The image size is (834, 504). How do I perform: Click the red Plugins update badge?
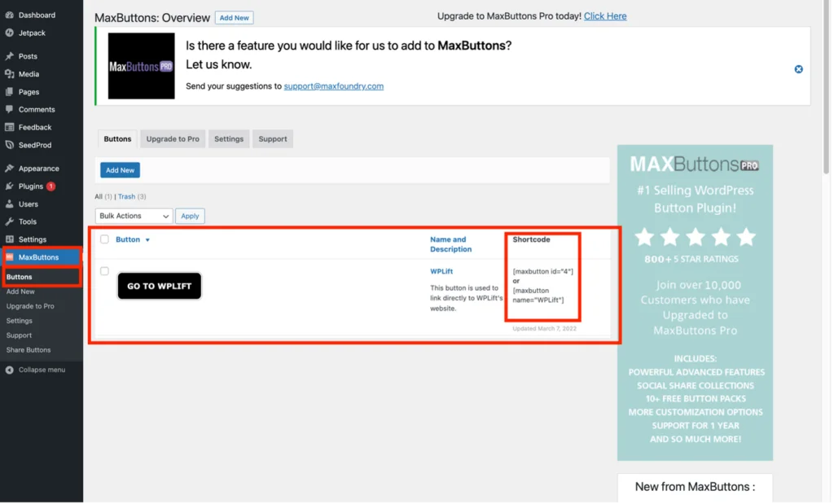(51, 186)
